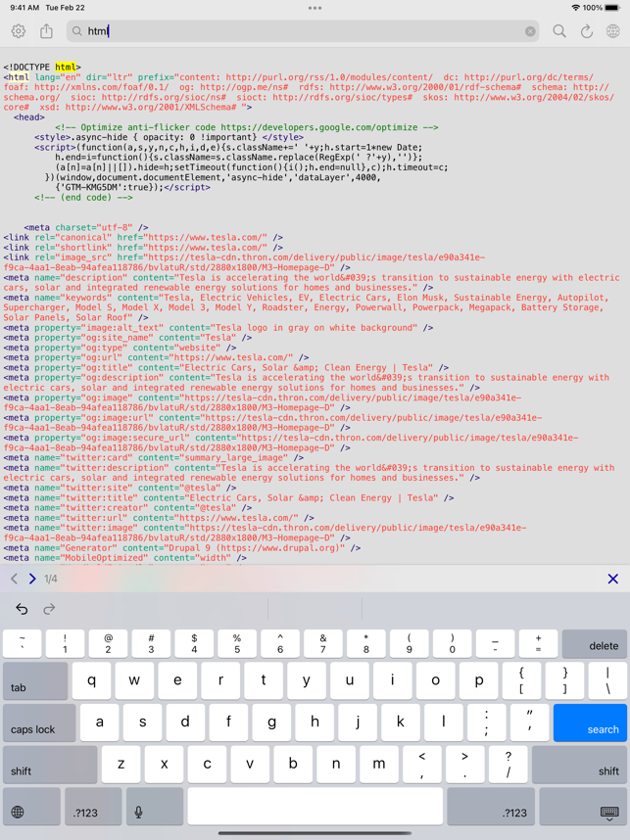Image resolution: width=630 pixels, height=840 pixels.
Task: Tap the blue search key on keyboard
Action: click(x=590, y=723)
